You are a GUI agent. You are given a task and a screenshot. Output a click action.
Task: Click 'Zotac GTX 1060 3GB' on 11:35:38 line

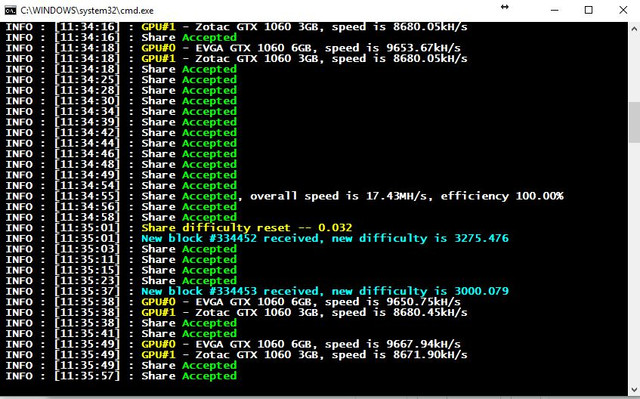(x=256, y=313)
